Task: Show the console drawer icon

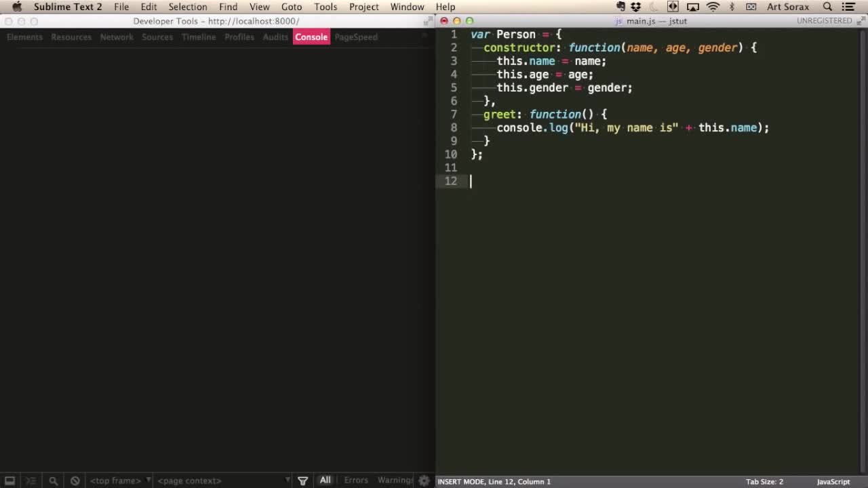Action: pyautogui.click(x=31, y=481)
